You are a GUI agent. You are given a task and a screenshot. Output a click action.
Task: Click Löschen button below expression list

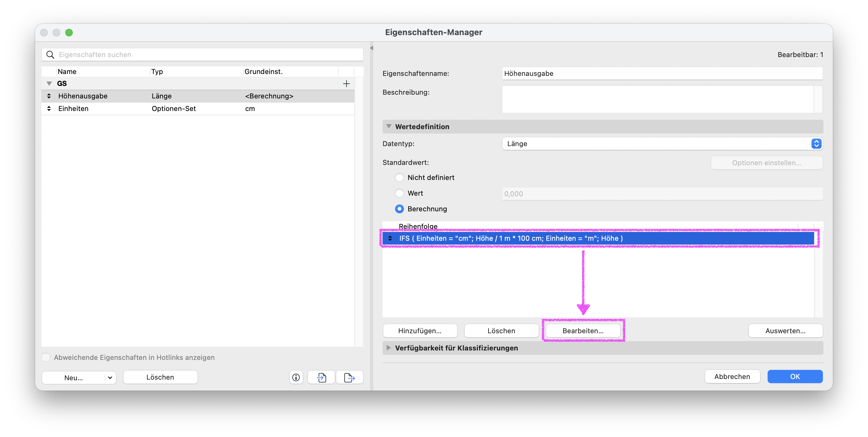click(501, 331)
